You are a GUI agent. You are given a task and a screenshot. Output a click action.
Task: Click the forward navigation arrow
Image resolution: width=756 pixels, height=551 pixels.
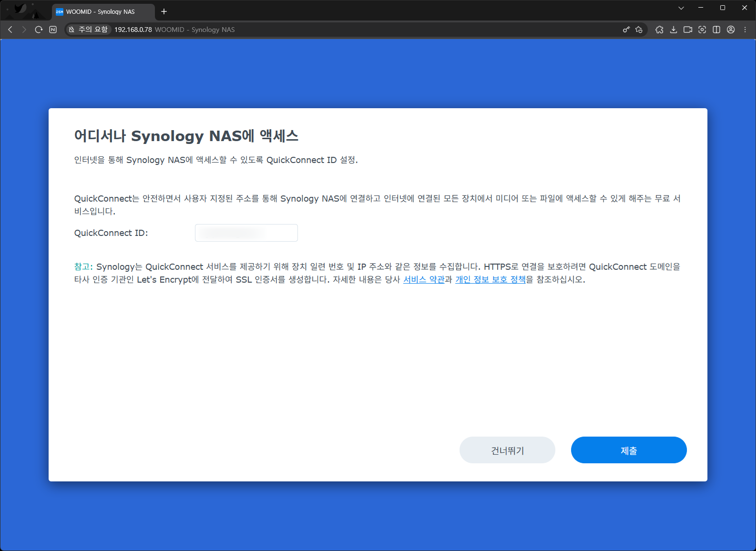24,30
